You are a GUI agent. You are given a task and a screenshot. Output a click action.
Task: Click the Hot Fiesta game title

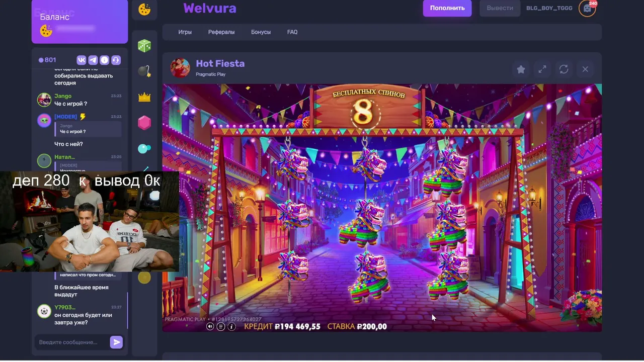point(220,63)
